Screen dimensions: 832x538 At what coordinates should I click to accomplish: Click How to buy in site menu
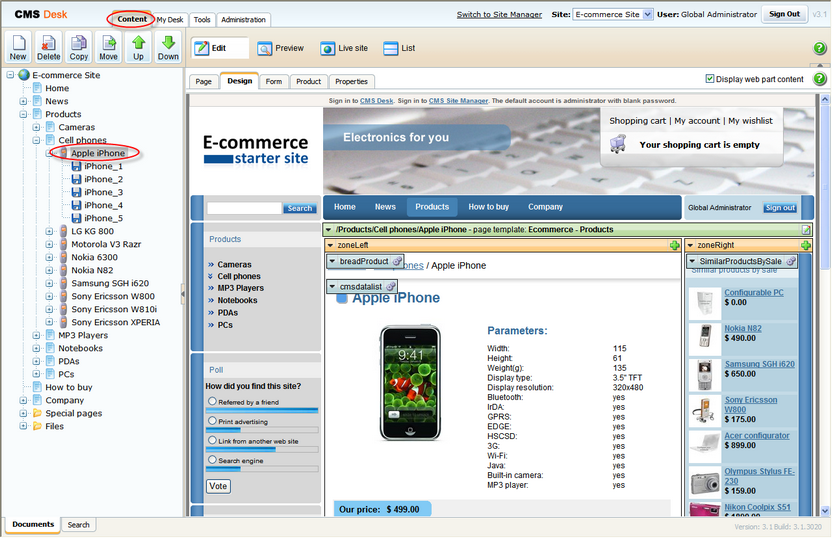coord(488,207)
